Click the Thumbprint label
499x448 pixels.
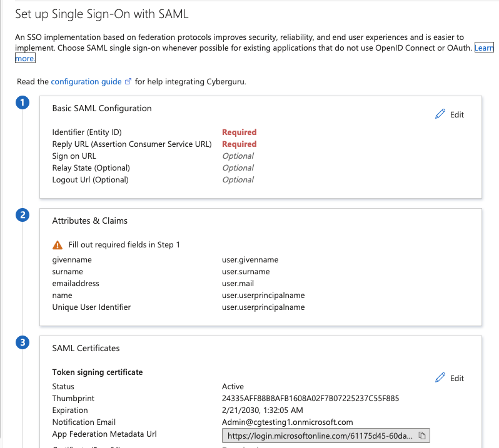click(x=73, y=398)
